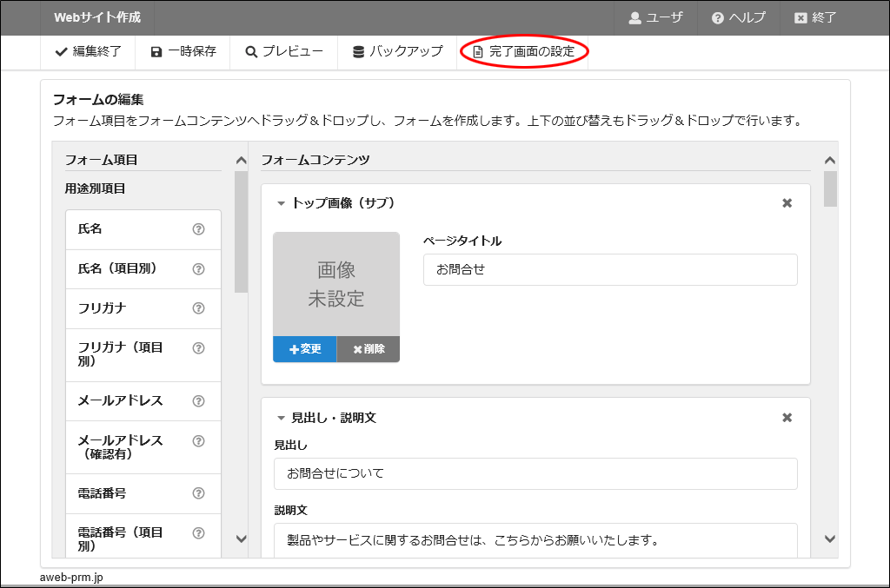
Task: Click 終了 in the top bar
Action: pyautogui.click(x=815, y=17)
